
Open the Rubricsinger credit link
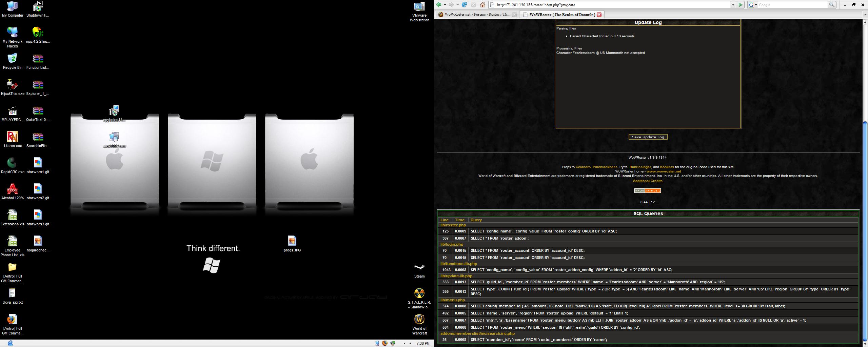pyautogui.click(x=640, y=167)
